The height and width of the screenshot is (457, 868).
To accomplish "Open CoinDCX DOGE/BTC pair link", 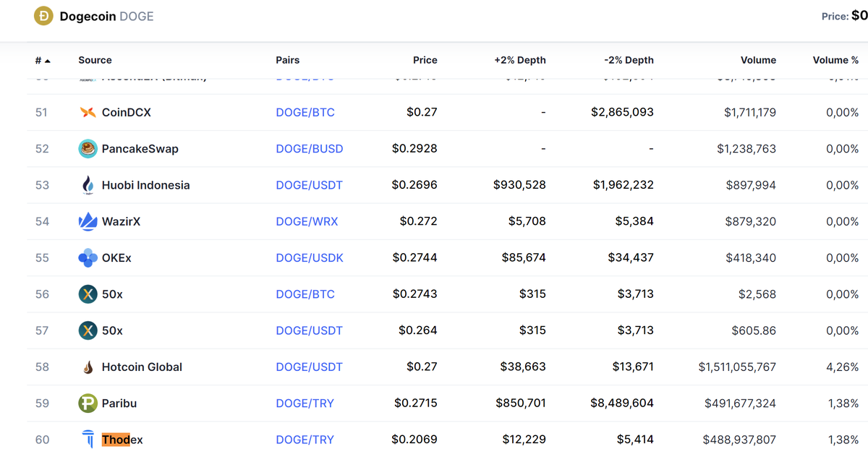I will (305, 112).
